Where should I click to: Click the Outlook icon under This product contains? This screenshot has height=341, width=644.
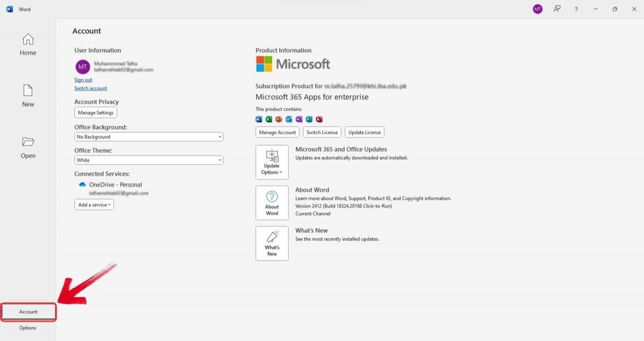(288, 119)
